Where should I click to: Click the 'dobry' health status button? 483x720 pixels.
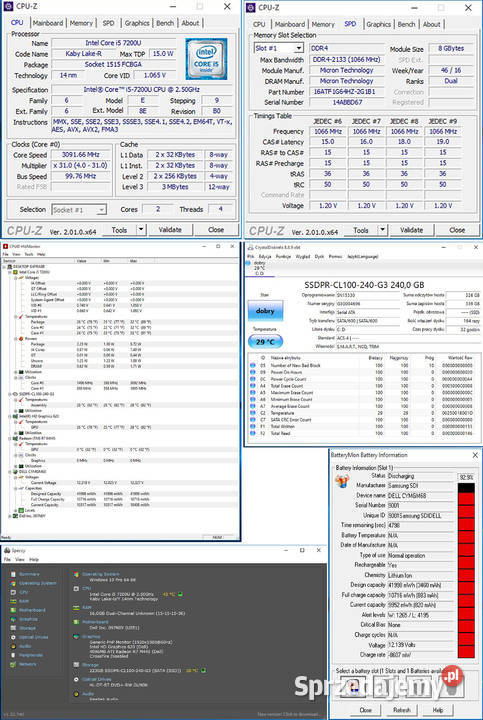pyautogui.click(x=265, y=311)
